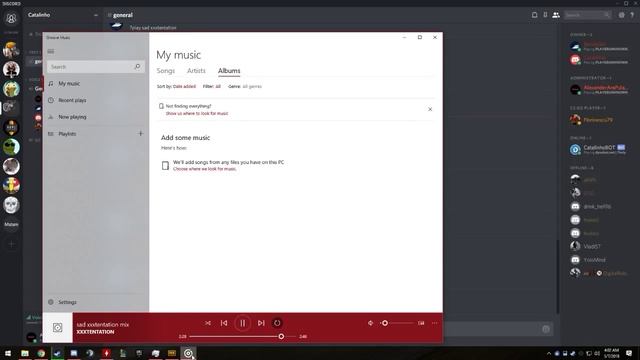Toggle shuffle in Groove player
Image resolution: width=640 pixels, height=360 pixels.
[x=208, y=323]
